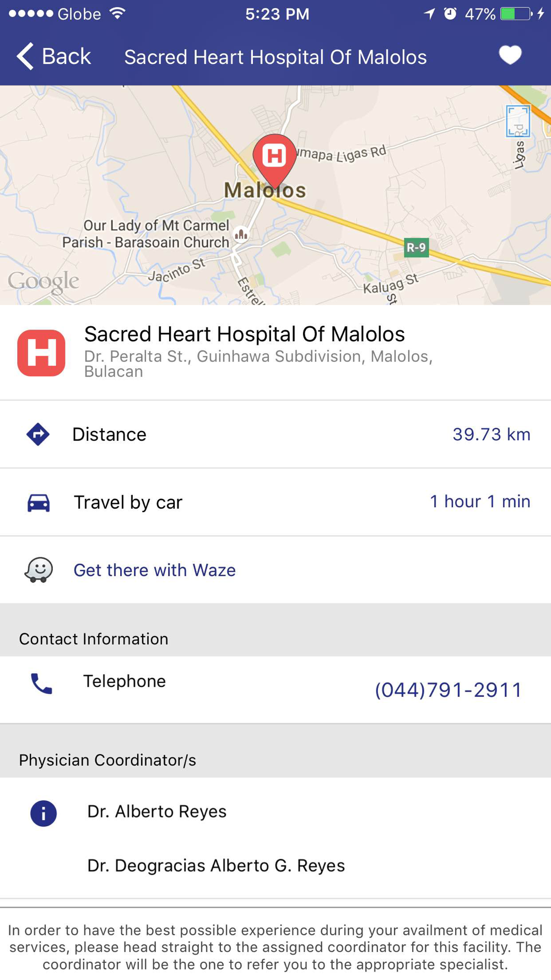The height and width of the screenshot is (980, 551).
Task: Tap the Waze smiley icon
Action: tap(39, 570)
